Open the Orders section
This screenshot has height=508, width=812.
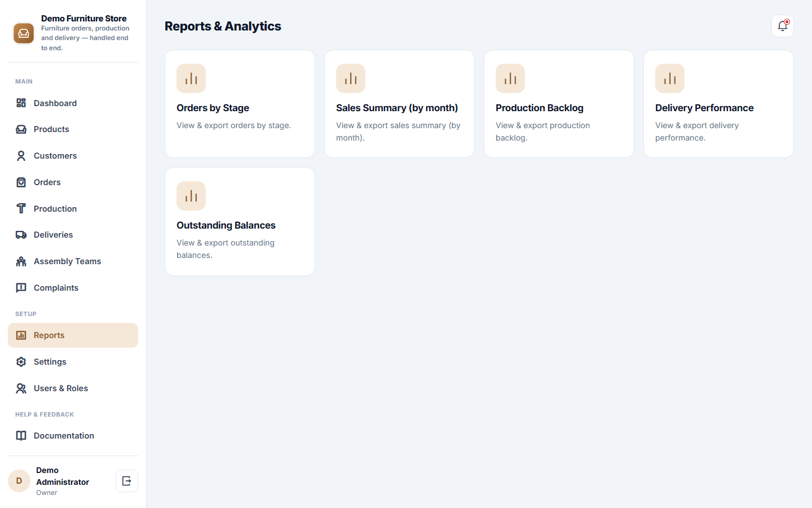pyautogui.click(x=73, y=182)
